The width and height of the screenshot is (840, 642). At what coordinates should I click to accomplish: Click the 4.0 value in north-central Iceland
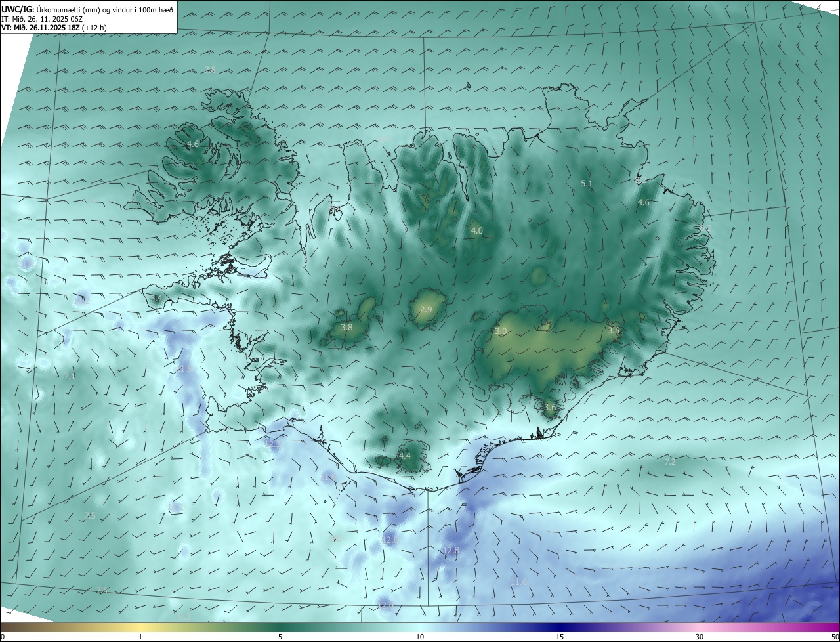476,231
